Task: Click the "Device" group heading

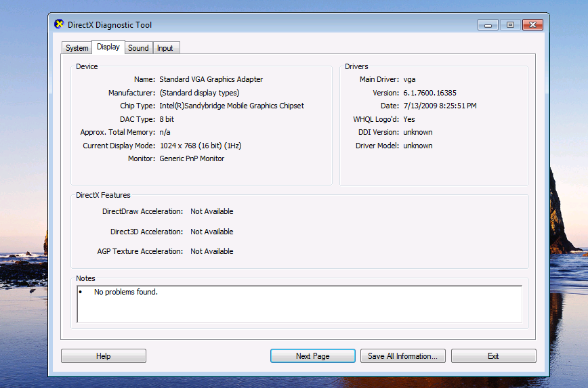Action: point(87,66)
